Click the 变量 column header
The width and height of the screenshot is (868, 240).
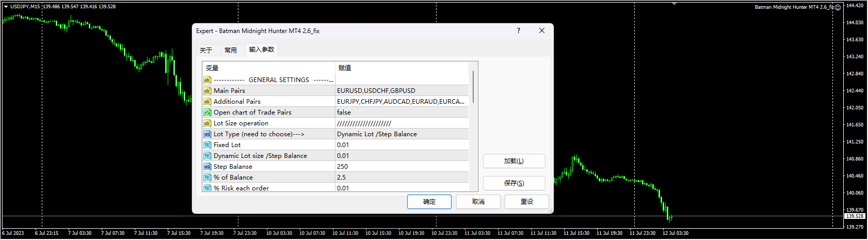point(268,68)
